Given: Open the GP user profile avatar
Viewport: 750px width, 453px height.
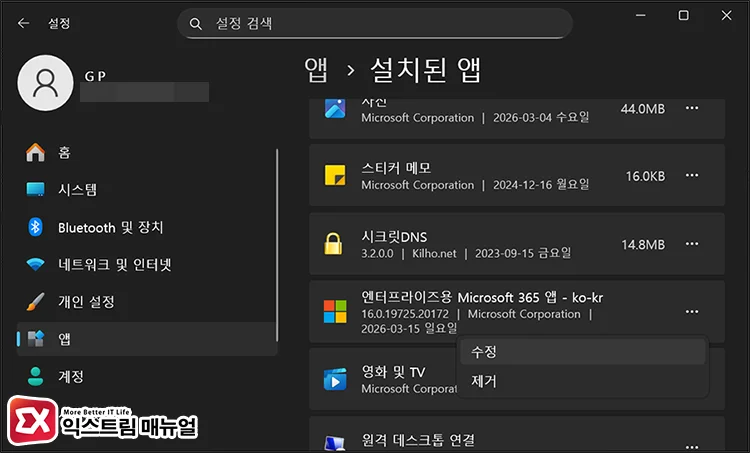Looking at the screenshot, I should (45, 83).
